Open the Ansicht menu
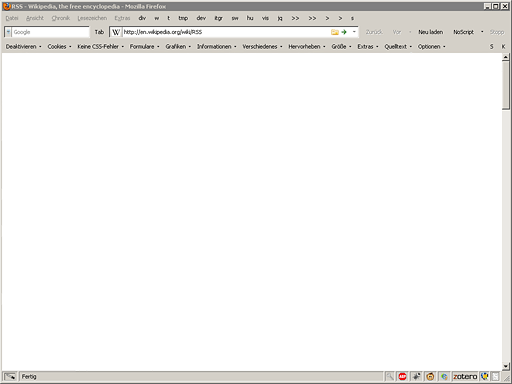This screenshot has width=512, height=384. (x=35, y=18)
